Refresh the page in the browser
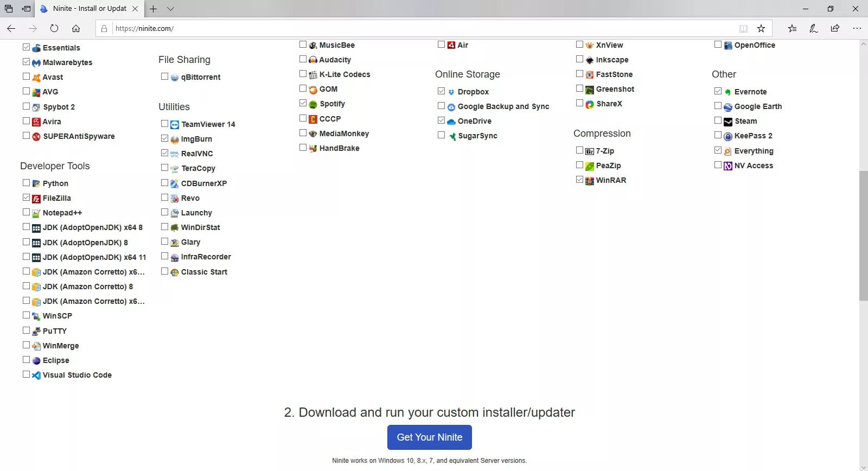The height and width of the screenshot is (471, 868). pos(54,28)
